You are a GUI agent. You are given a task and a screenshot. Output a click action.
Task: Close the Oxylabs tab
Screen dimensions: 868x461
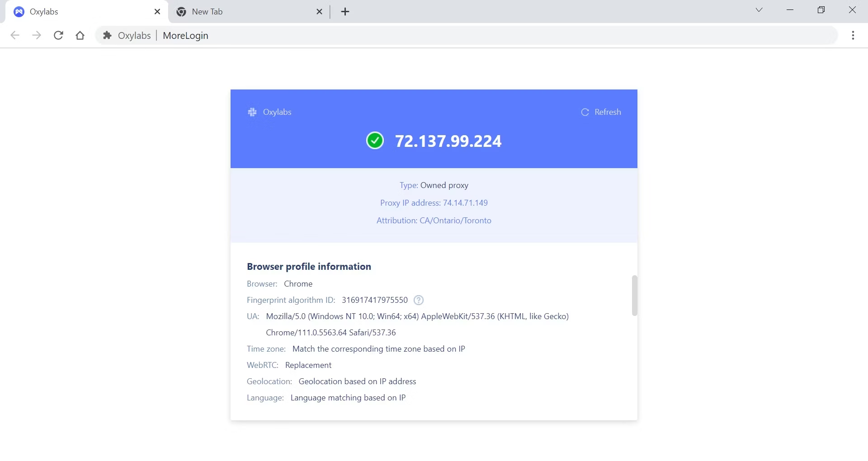pos(157,12)
